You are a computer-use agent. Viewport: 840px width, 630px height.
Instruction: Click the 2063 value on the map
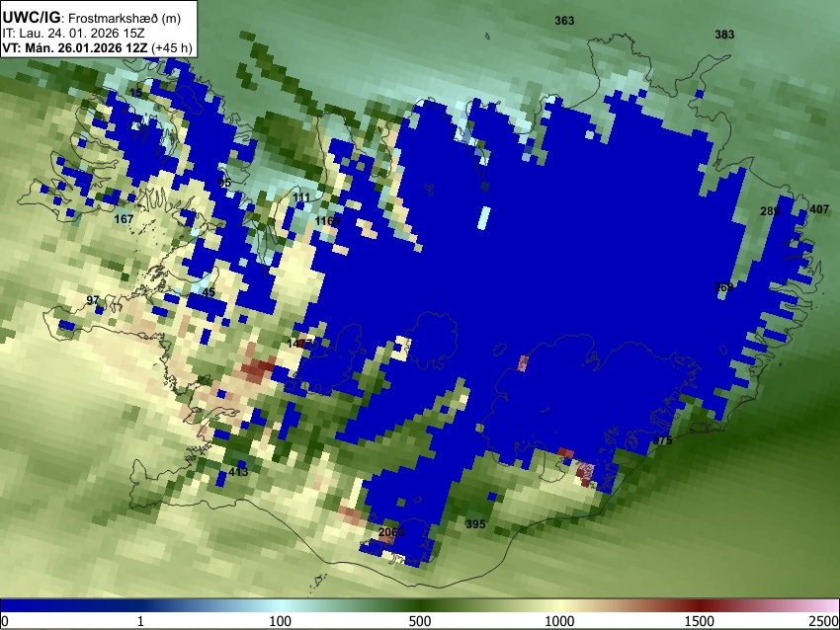[391, 532]
